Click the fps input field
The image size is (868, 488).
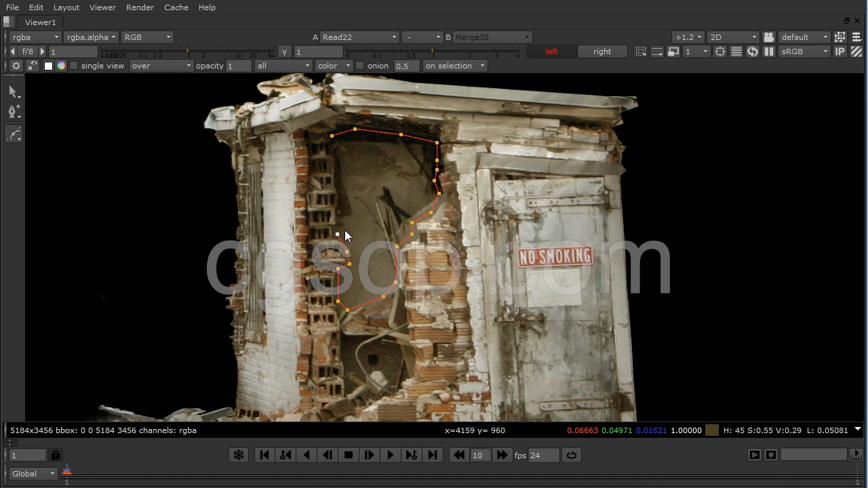point(544,455)
